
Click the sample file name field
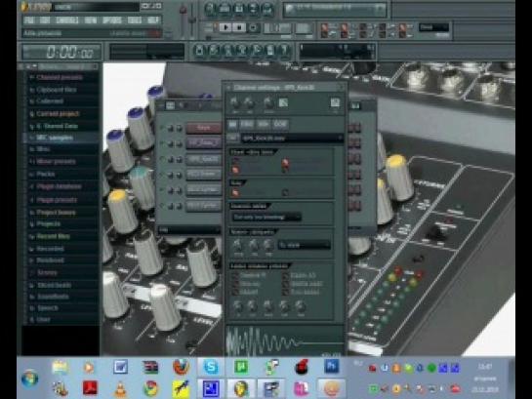click(292, 138)
